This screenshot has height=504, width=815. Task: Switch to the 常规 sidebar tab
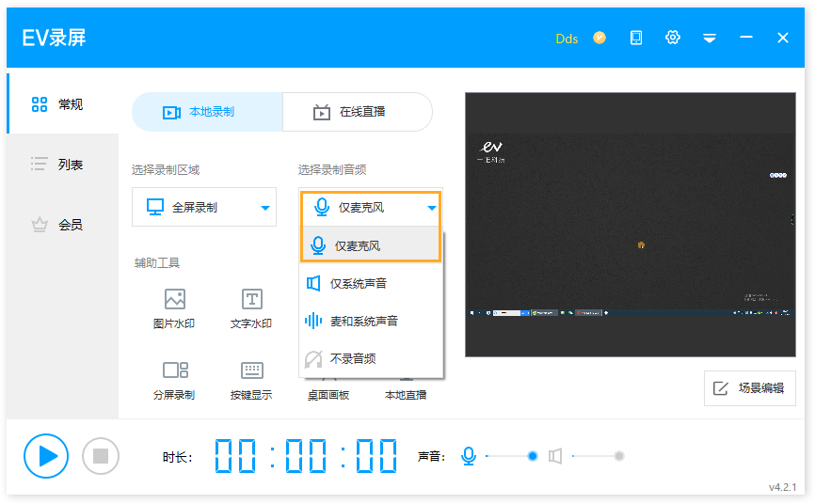(x=63, y=104)
